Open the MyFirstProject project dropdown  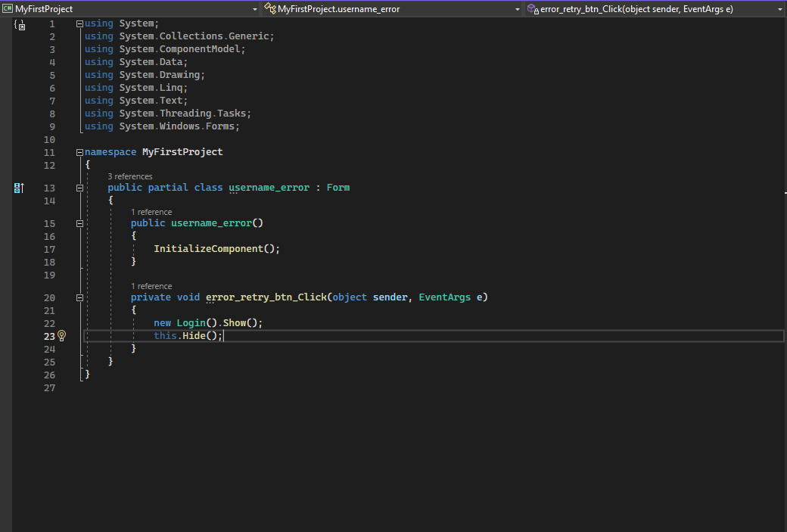pos(255,9)
